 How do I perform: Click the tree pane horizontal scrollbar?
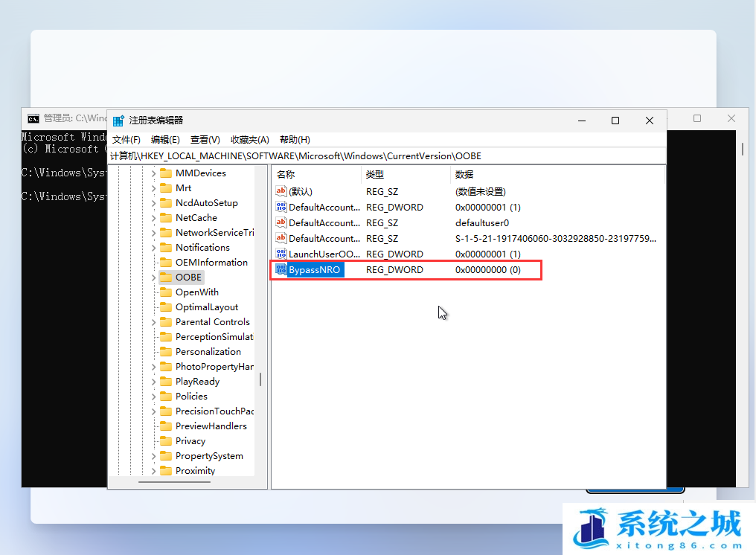pyautogui.click(x=175, y=481)
